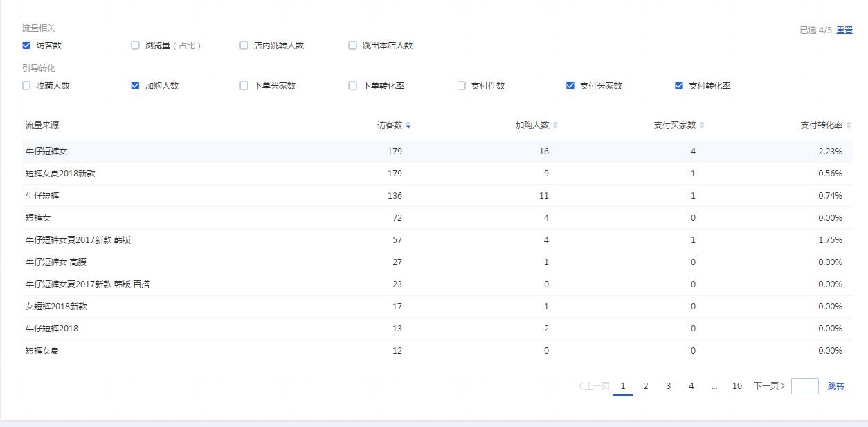Sort table by 访客数 column arrow icon
This screenshot has height=427, width=868.
pyautogui.click(x=408, y=125)
